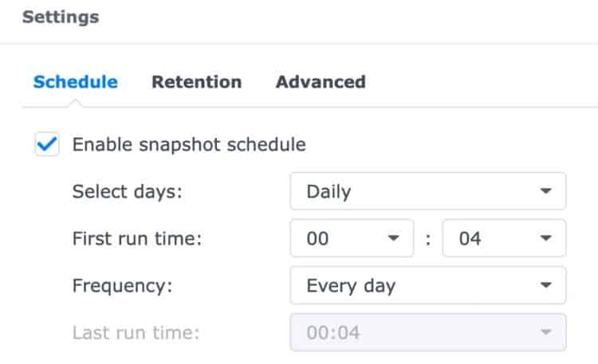This screenshot has width=598, height=364.
Task: Go to the Advanced tab
Action: coord(321,81)
